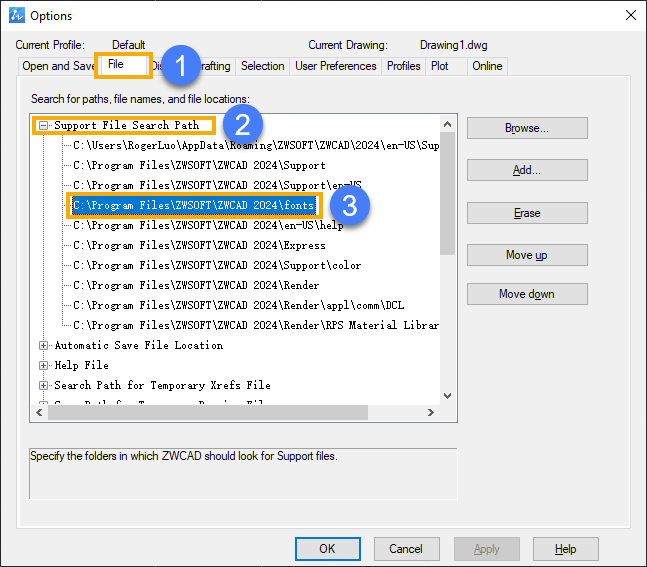The height and width of the screenshot is (567, 647).
Task: Click the Erase button
Action: pyautogui.click(x=527, y=213)
